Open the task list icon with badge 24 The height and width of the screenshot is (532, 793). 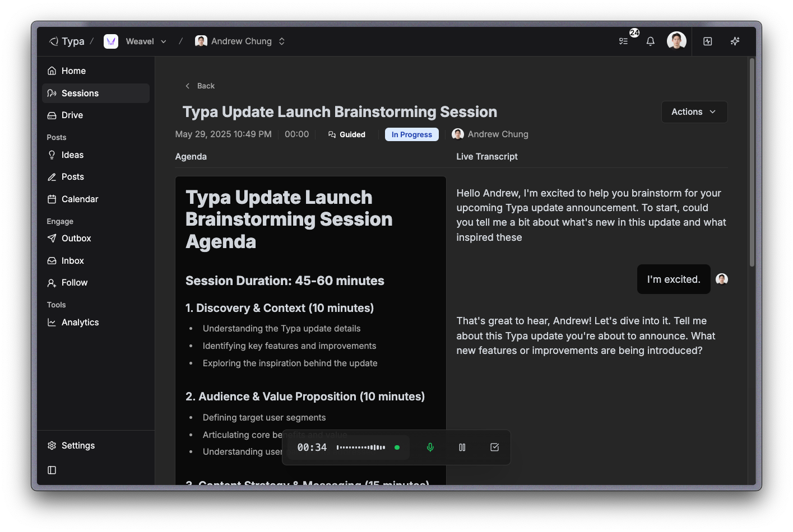pos(623,41)
